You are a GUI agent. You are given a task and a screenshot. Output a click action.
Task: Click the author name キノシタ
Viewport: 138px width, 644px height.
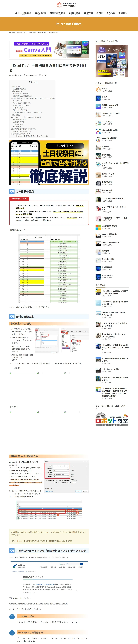(45, 75)
